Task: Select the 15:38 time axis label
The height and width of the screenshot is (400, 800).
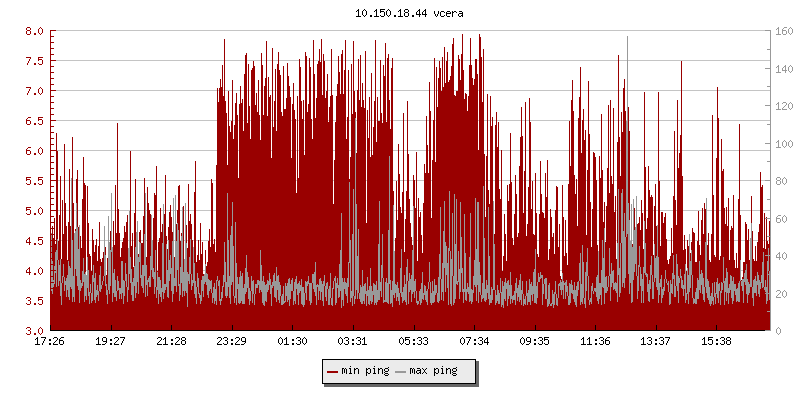Action: point(716,341)
